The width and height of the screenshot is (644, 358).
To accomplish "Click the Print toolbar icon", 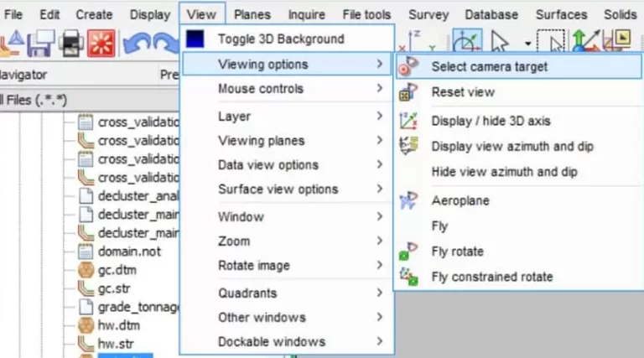I will click(73, 42).
